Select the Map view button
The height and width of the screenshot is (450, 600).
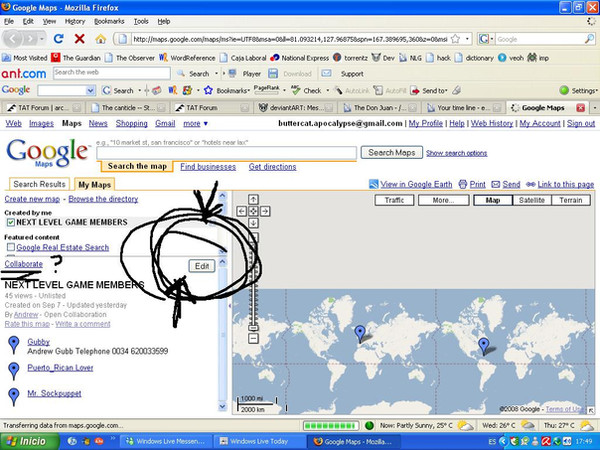[493, 200]
